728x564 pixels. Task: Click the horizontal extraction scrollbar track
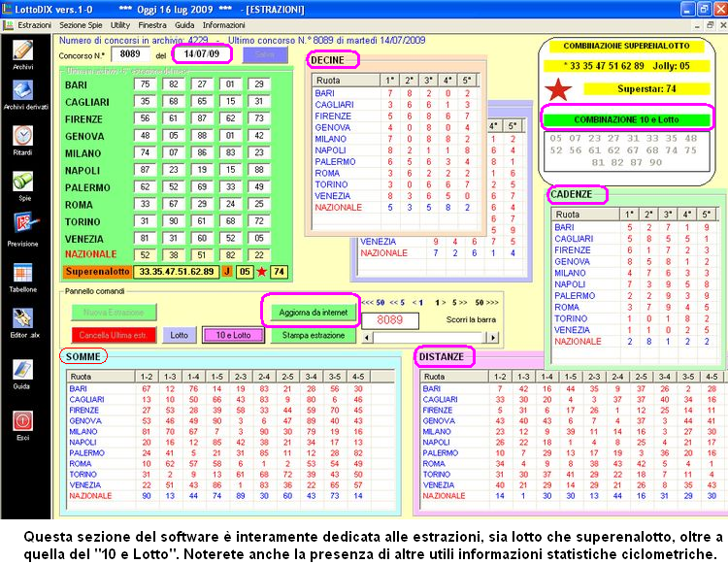pyautogui.click(x=430, y=338)
